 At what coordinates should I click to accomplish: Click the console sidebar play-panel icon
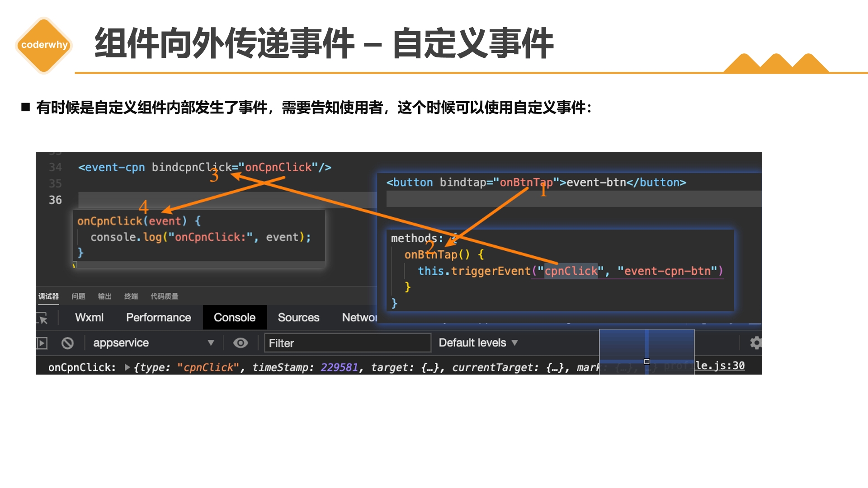coord(42,343)
